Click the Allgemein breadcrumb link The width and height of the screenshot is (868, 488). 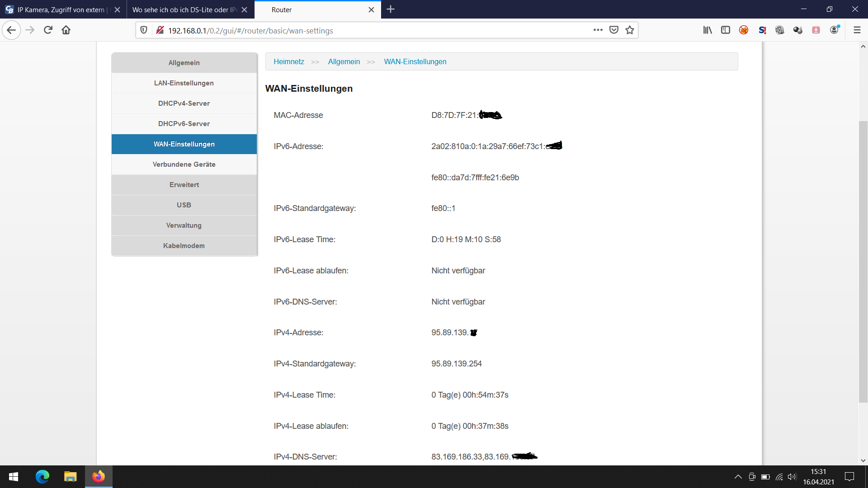click(x=344, y=61)
